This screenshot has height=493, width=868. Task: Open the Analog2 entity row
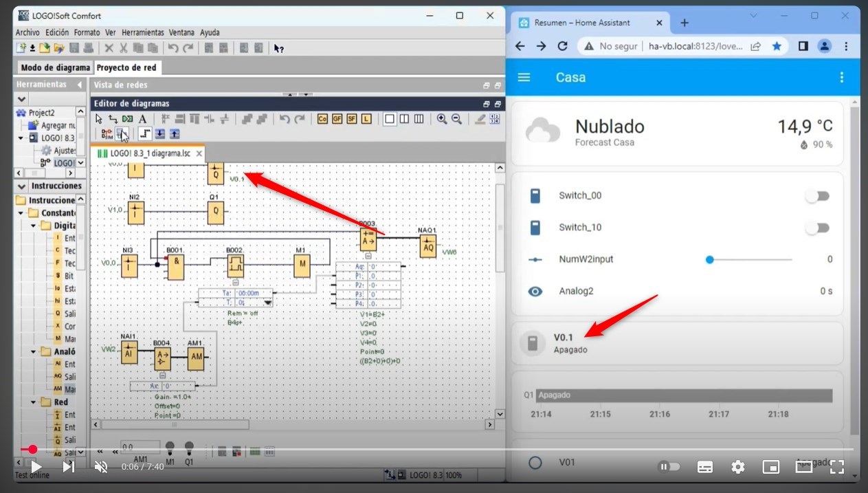pos(678,291)
